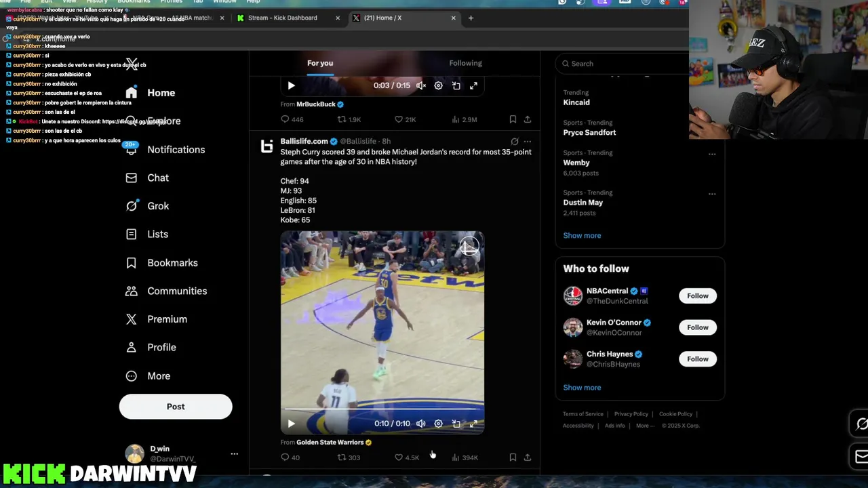Expand More in the X sidebar
The height and width of the screenshot is (488, 868).
(148, 376)
